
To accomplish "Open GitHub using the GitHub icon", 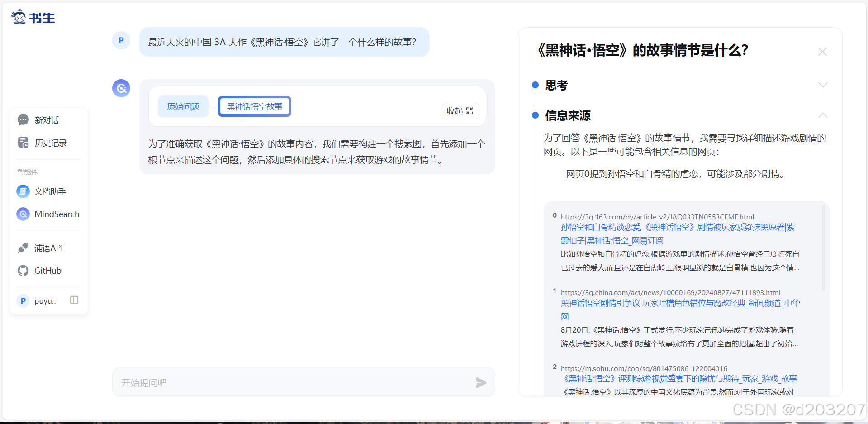I will tap(23, 271).
